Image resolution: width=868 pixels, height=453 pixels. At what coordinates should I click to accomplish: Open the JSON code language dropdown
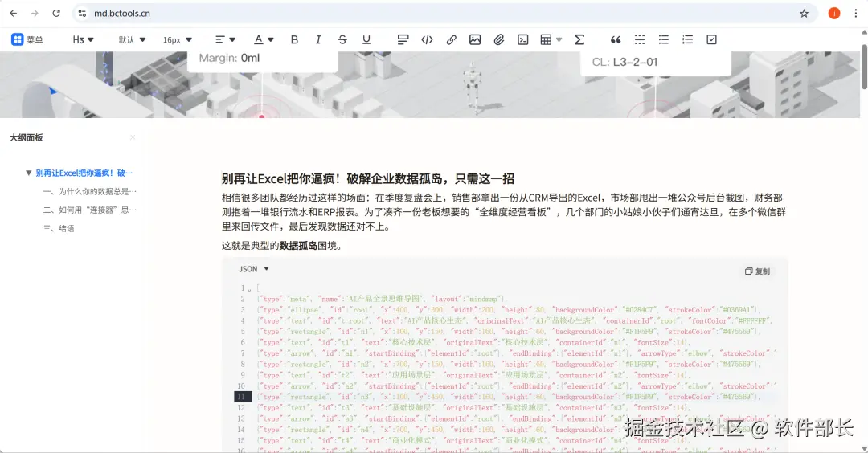tap(253, 269)
